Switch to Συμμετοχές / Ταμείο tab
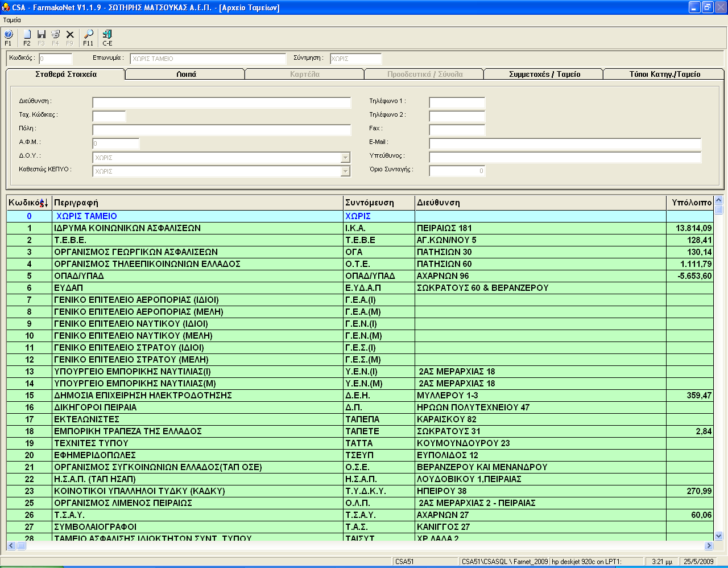 [x=544, y=75]
